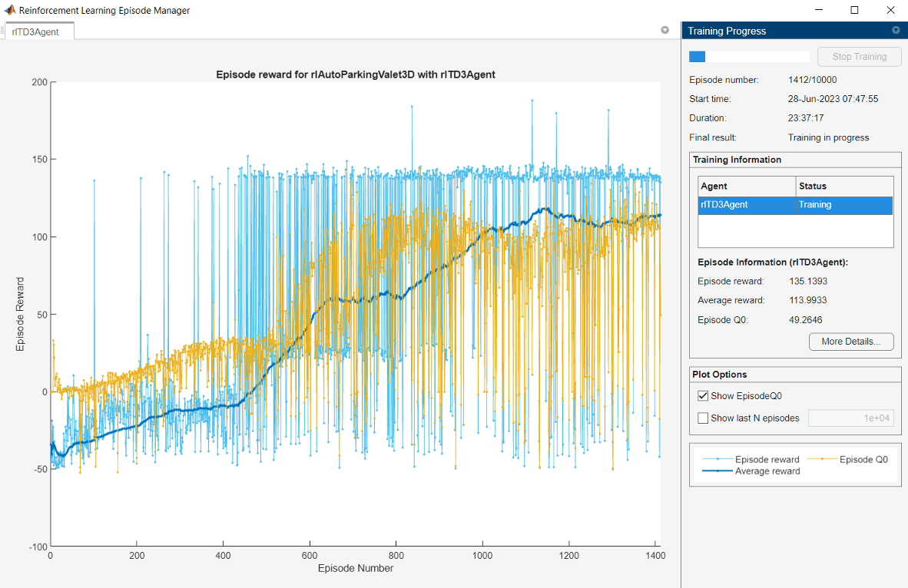Click the training progress bar
This screenshot has height=588, width=908.
pyautogui.click(x=749, y=57)
